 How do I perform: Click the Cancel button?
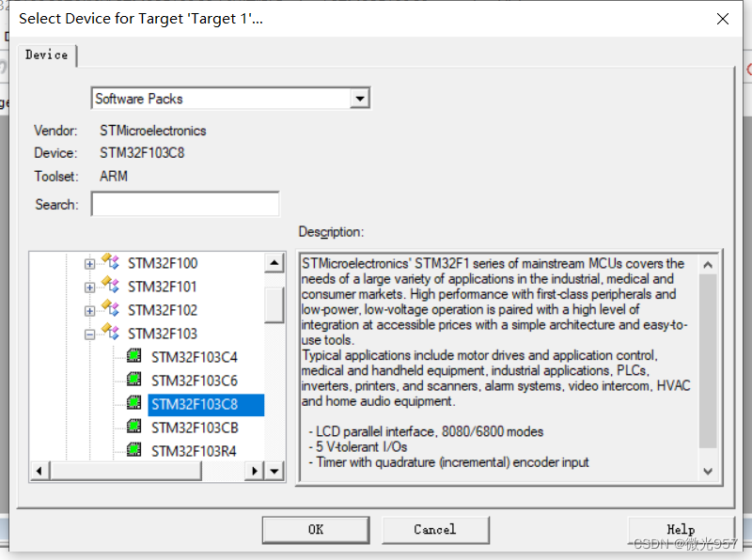[435, 530]
